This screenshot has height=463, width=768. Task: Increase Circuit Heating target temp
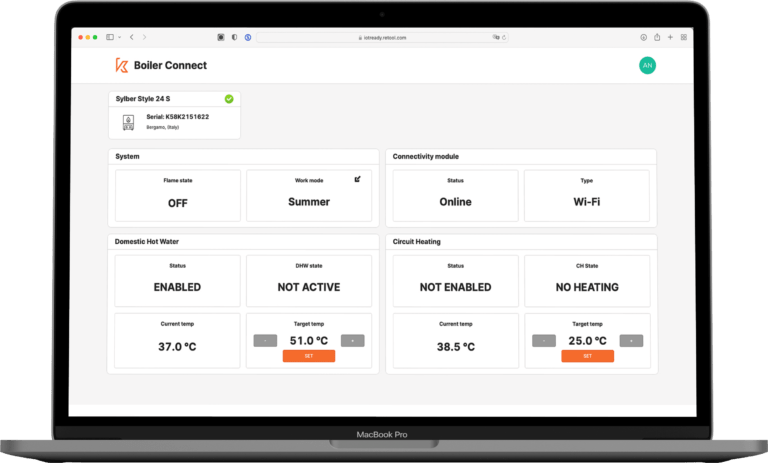coord(631,341)
